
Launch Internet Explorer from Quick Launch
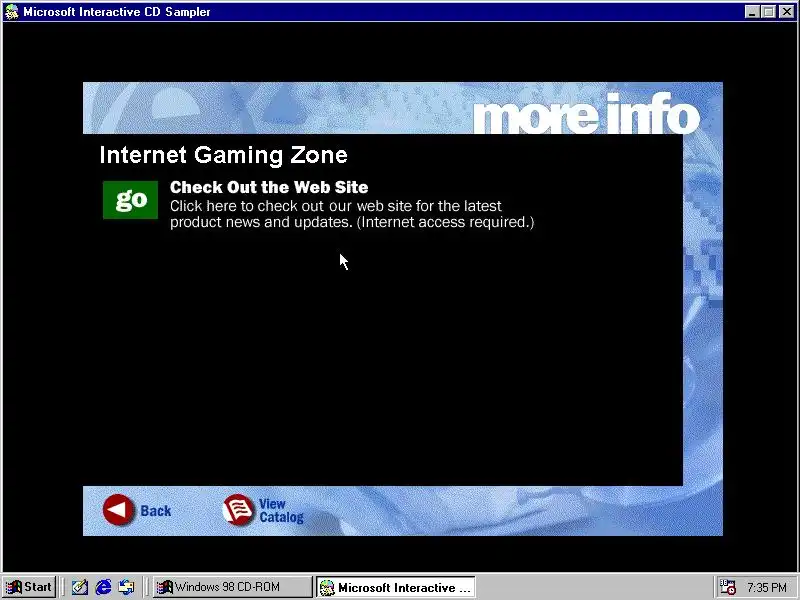click(103, 587)
